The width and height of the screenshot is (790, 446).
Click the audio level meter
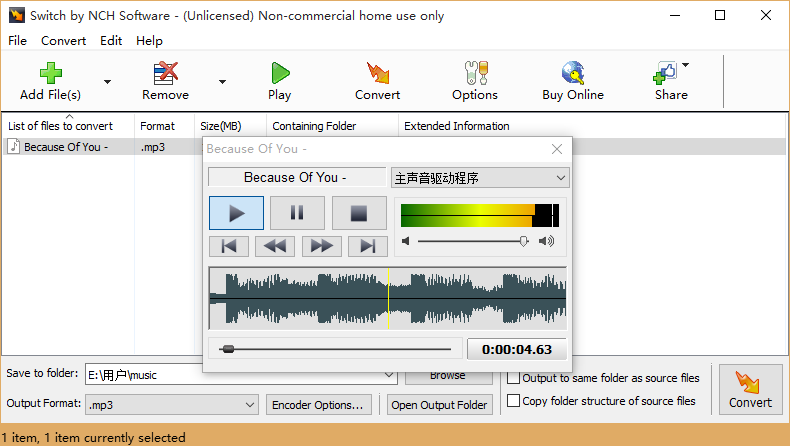point(480,215)
